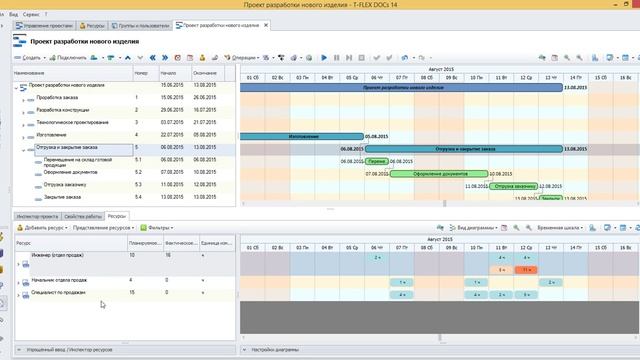Click the stop square button in project toolbar
640x360 pixels.
[362, 58]
